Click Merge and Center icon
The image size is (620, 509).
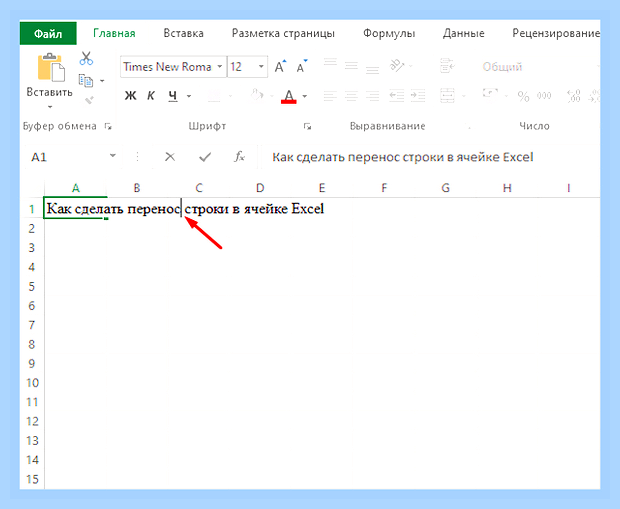[447, 95]
